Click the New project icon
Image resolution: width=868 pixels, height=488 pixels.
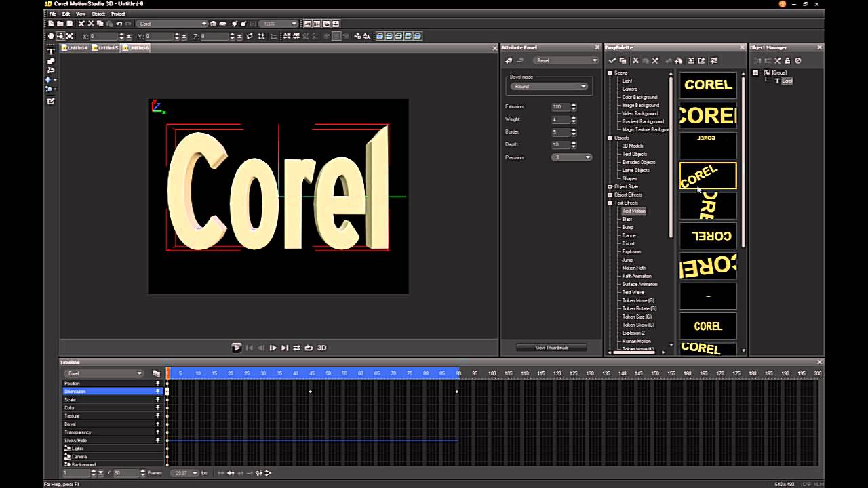point(52,24)
